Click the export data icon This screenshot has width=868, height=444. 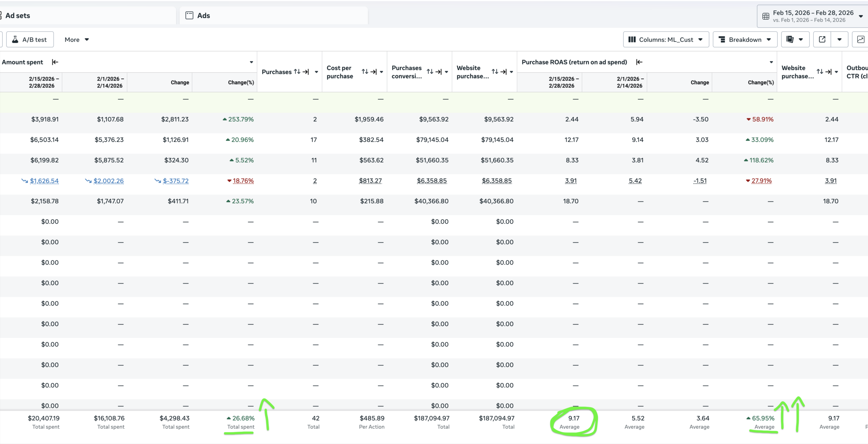(x=822, y=40)
